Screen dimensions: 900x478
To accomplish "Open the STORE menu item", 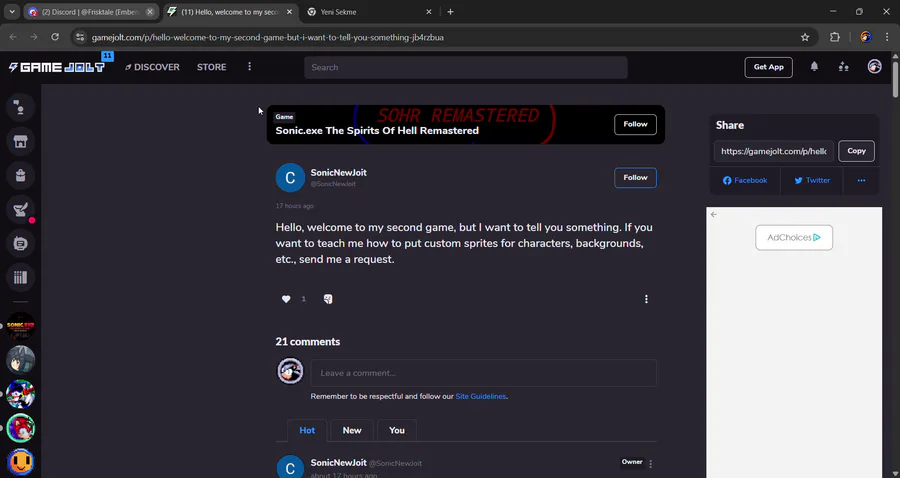I will [211, 67].
